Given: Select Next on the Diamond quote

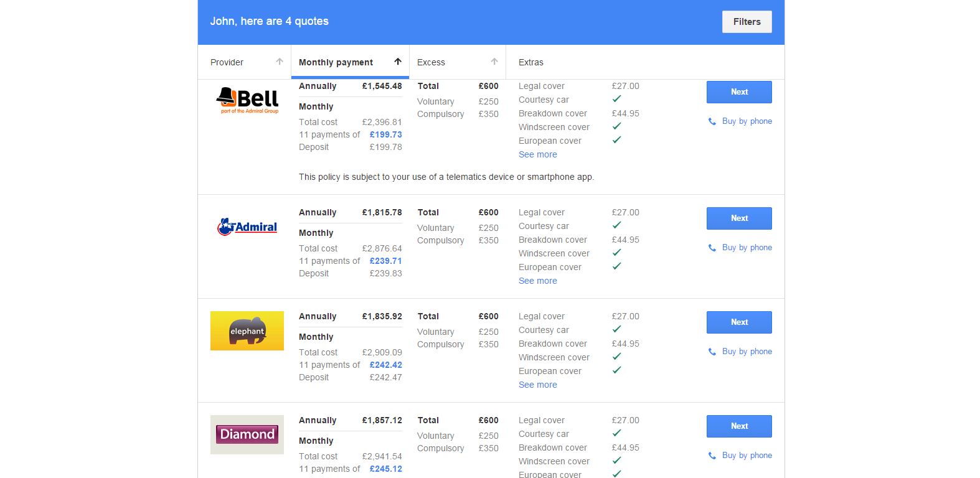Looking at the screenshot, I should point(739,426).
